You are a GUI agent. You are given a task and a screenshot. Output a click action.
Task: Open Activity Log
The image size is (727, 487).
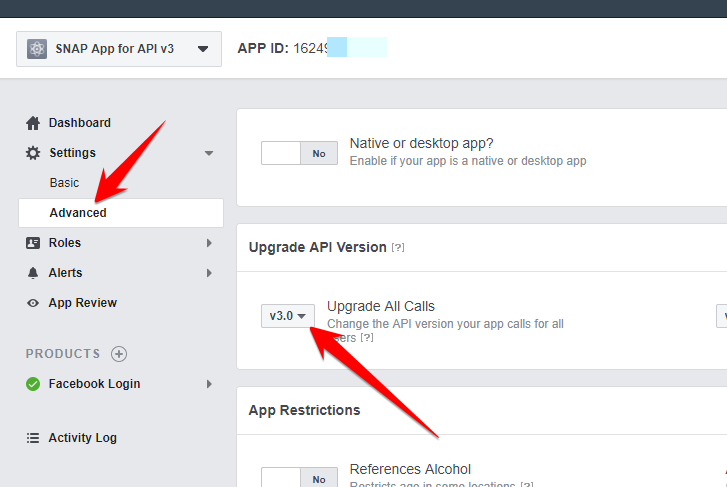pos(83,438)
